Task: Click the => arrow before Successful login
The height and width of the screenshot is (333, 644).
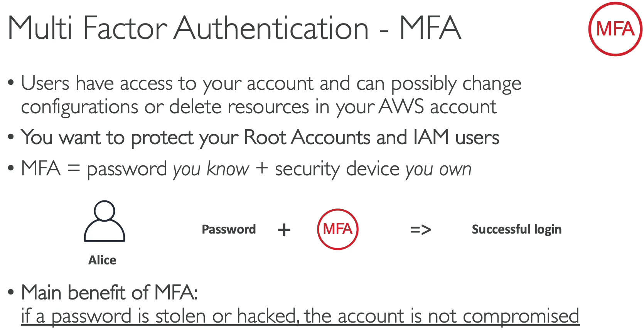Action: pos(420,230)
